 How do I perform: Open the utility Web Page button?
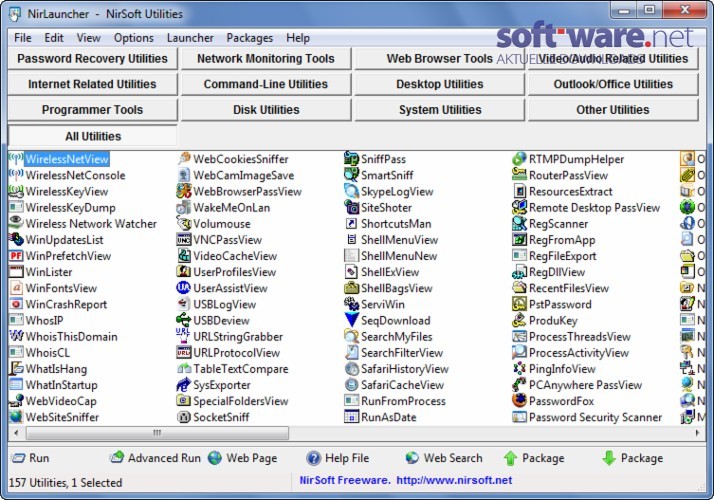(243, 458)
